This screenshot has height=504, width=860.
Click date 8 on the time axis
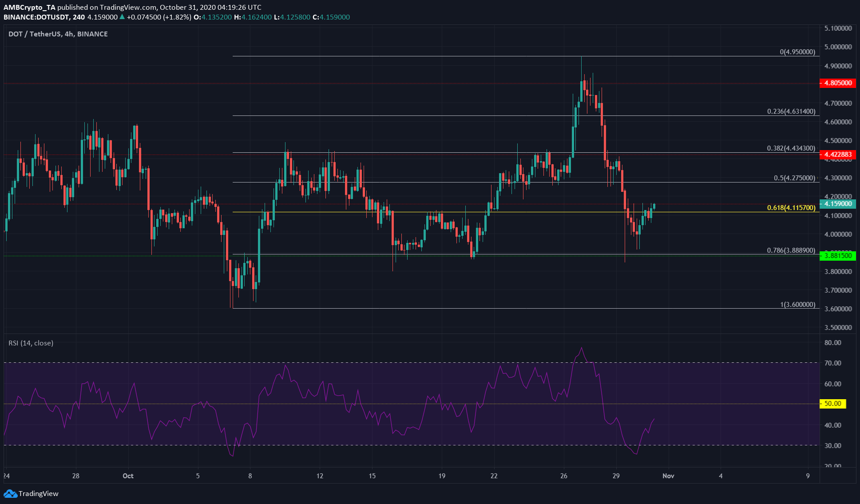point(250,476)
